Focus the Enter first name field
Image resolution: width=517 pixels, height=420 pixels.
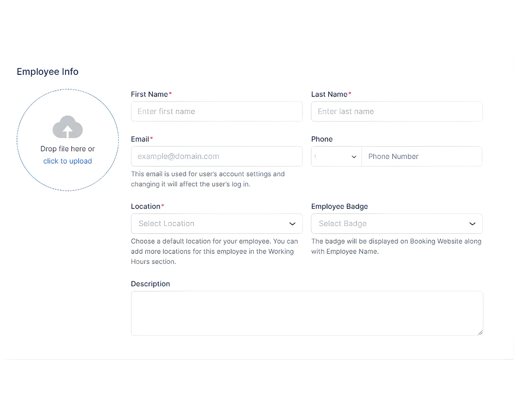tap(216, 111)
